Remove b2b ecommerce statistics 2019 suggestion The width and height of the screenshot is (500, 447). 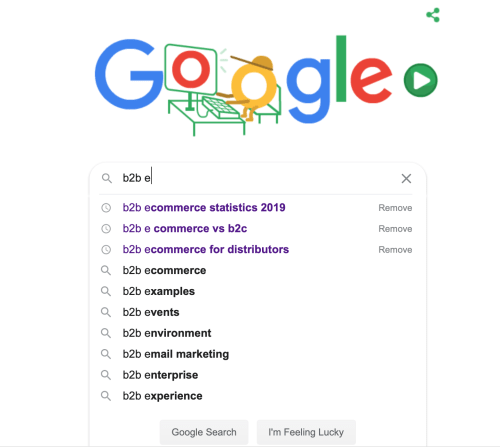click(395, 208)
